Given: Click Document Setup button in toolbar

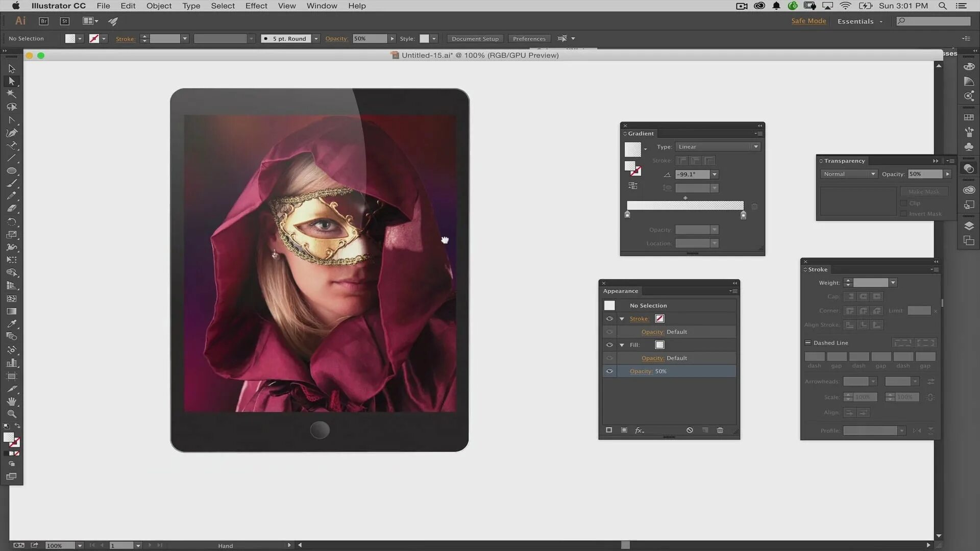Looking at the screenshot, I should point(475,38).
